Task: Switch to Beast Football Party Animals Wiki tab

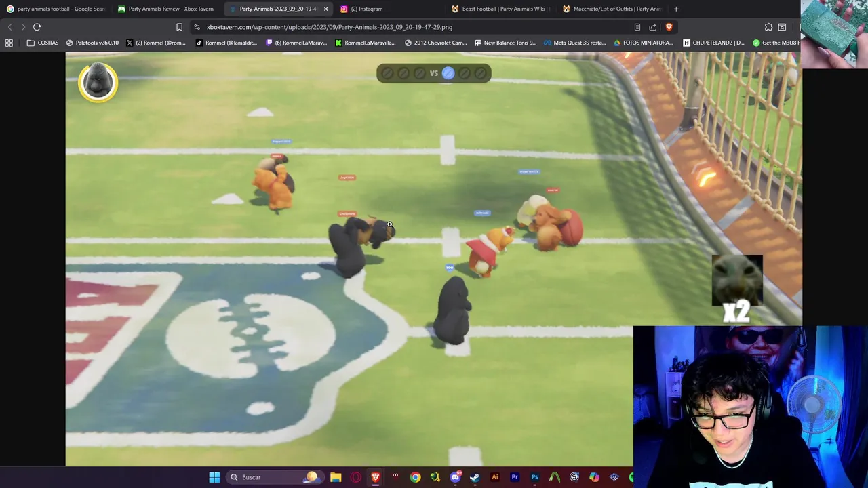Action: coord(500,9)
